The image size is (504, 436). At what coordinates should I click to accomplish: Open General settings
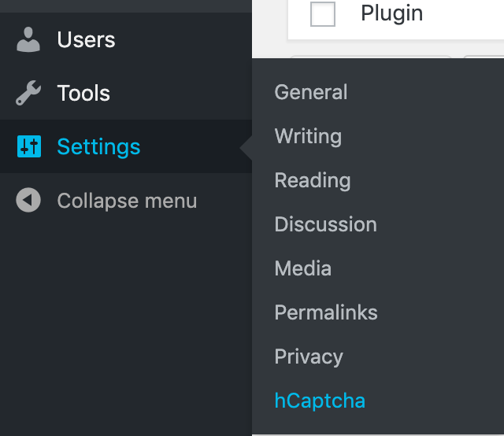point(311,92)
